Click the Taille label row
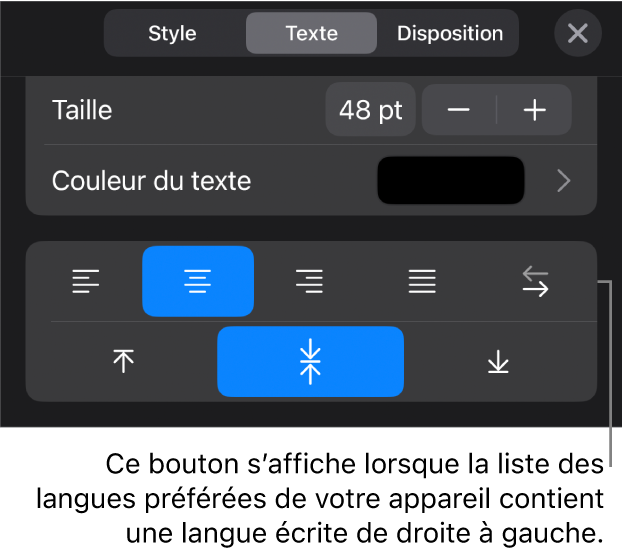Viewport: 622px width, 559px height. [311, 110]
